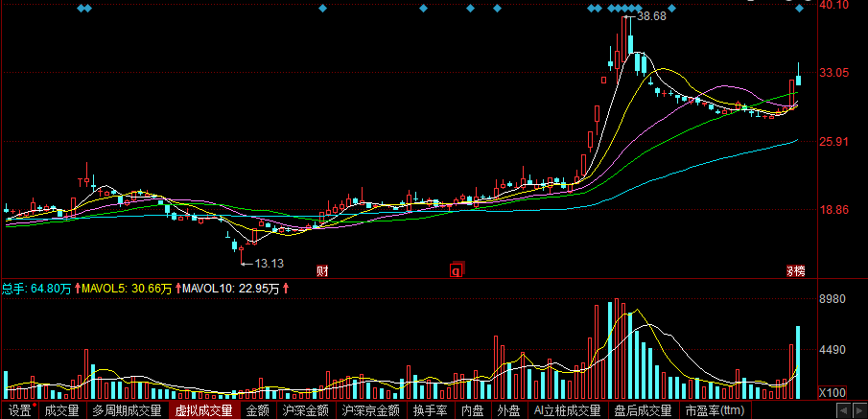The height and width of the screenshot is (419, 868).
Task: Click the leftmost blue diamond event marker
Action: (82, 9)
